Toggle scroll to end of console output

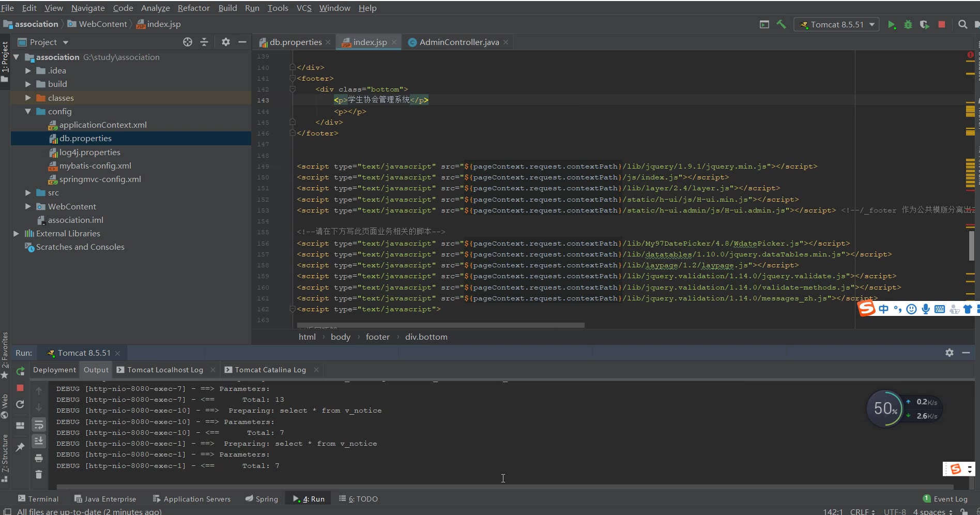tap(39, 441)
